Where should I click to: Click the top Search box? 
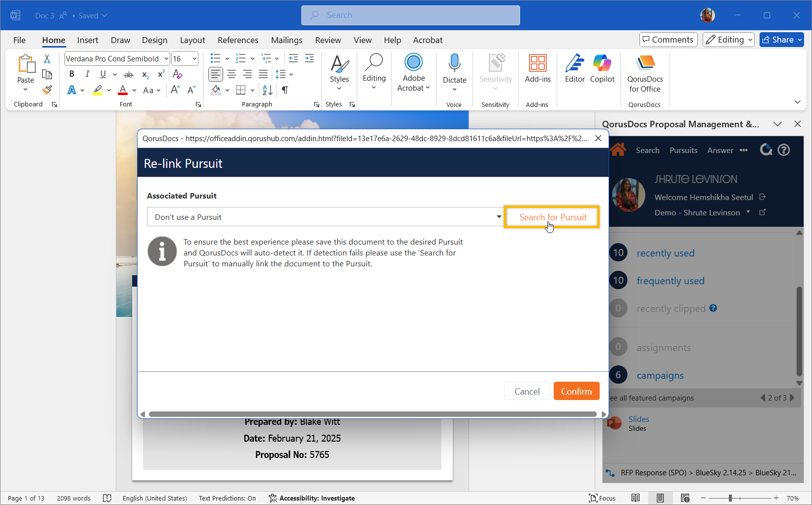[x=410, y=15]
